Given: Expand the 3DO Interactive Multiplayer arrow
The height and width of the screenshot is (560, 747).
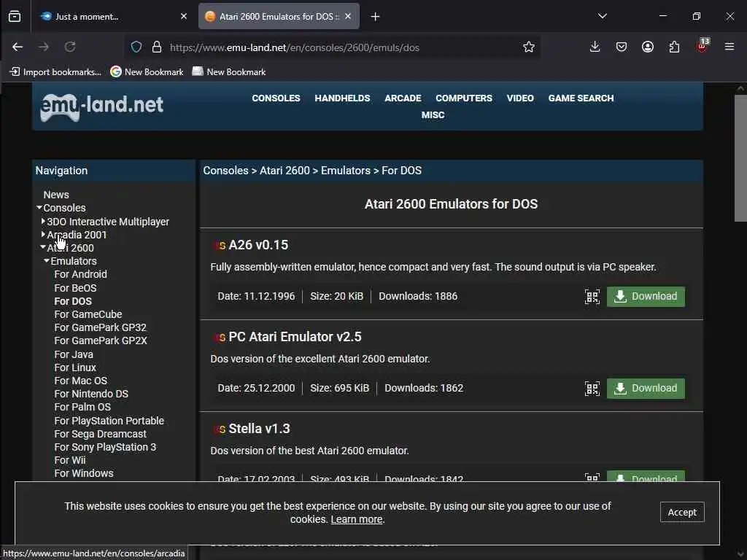Looking at the screenshot, I should [x=43, y=222].
